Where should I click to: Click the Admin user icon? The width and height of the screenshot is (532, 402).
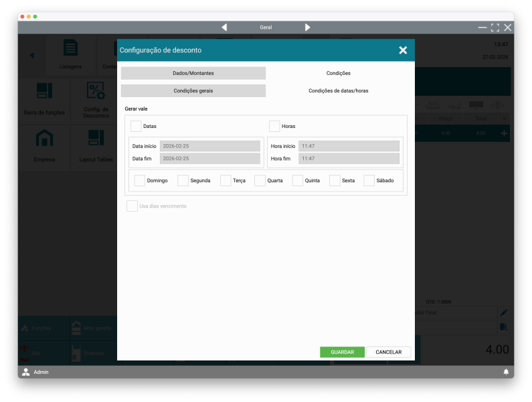coord(26,372)
